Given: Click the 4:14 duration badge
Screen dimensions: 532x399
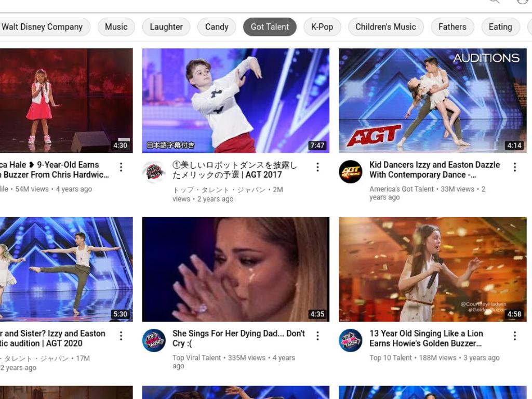Looking at the screenshot, I should click(514, 145).
